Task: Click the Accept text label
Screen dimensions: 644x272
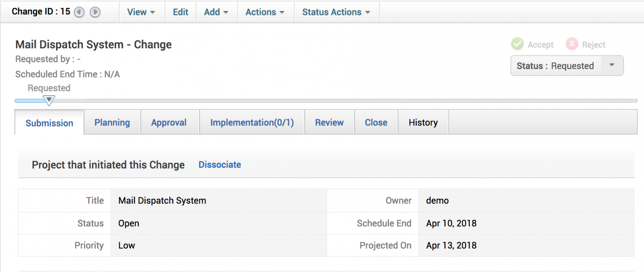Action: pyautogui.click(x=541, y=45)
